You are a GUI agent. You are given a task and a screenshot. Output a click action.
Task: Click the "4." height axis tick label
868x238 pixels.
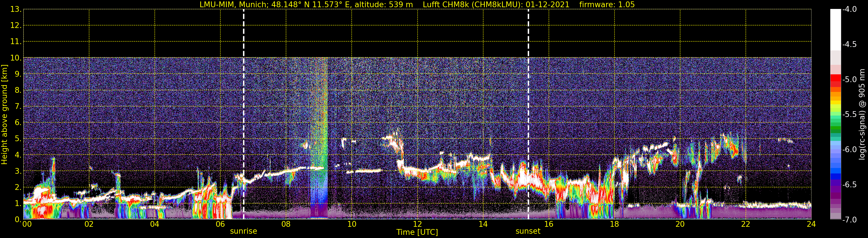coord(18,155)
